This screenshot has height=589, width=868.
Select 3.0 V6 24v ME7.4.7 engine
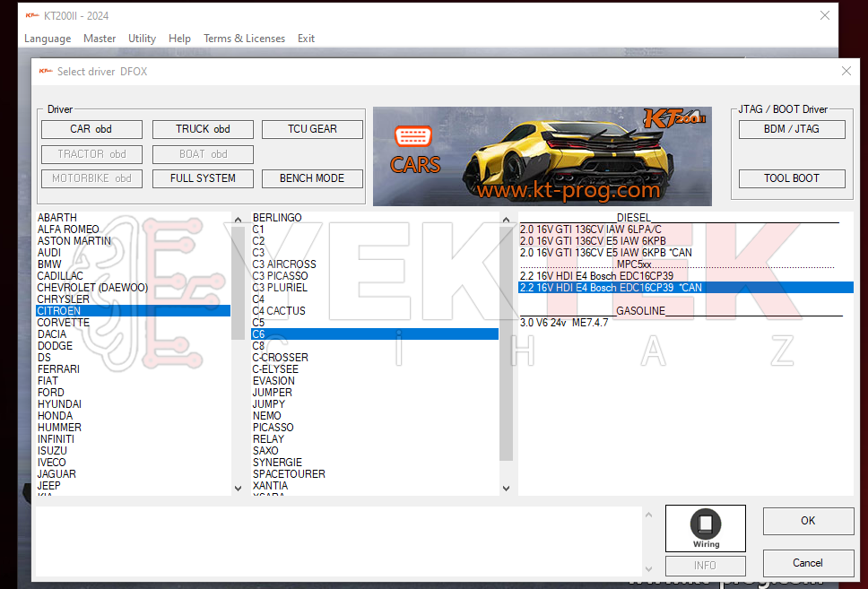click(685, 322)
